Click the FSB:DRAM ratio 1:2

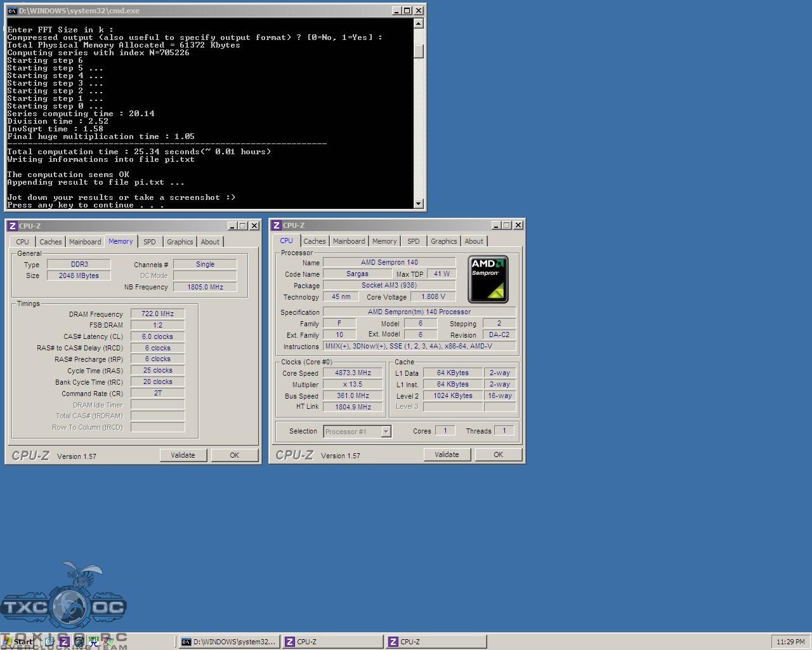158,325
